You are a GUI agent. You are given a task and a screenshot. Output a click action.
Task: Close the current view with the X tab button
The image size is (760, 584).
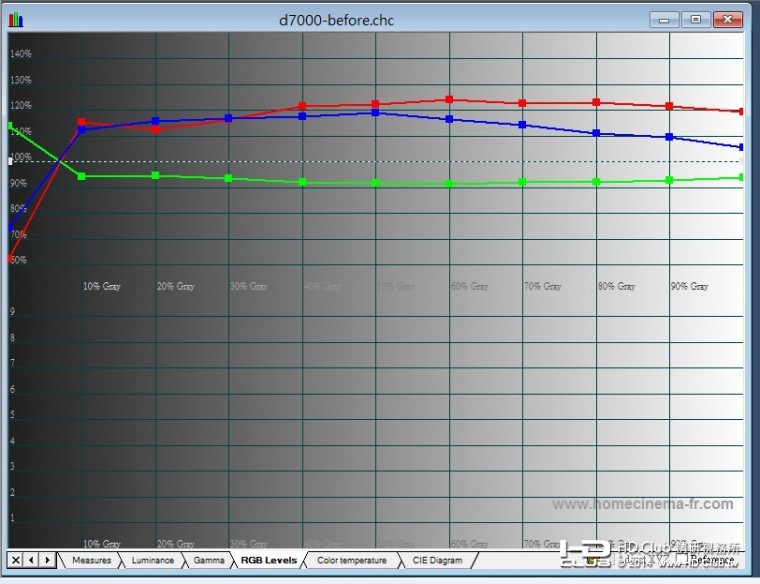(16, 560)
